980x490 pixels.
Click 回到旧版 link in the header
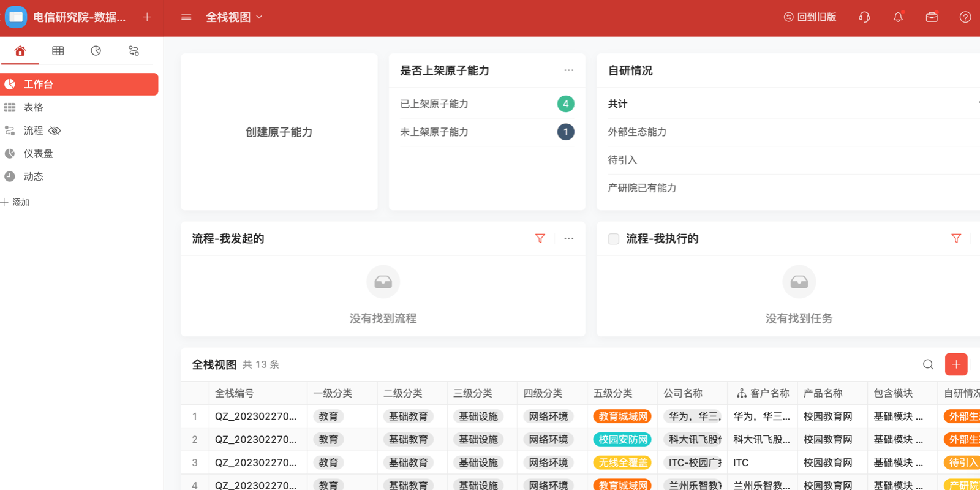coord(810,17)
